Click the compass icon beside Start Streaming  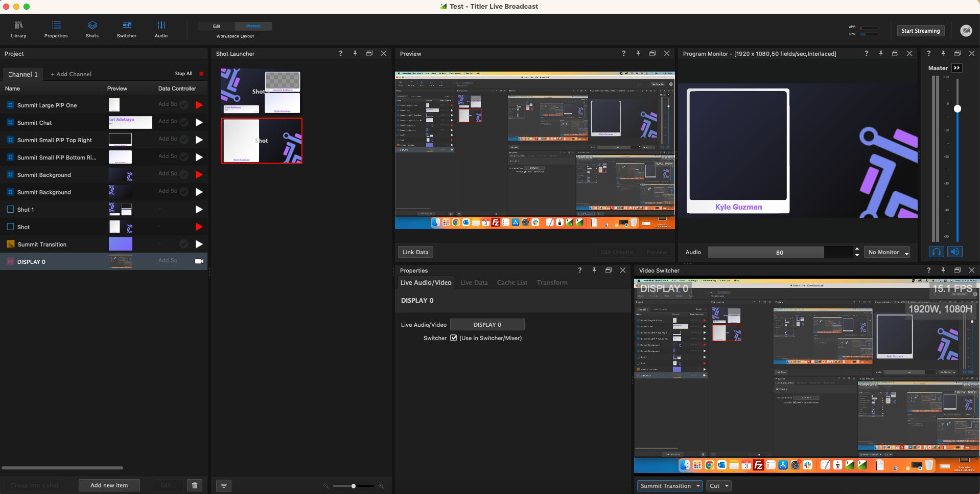[966, 31]
